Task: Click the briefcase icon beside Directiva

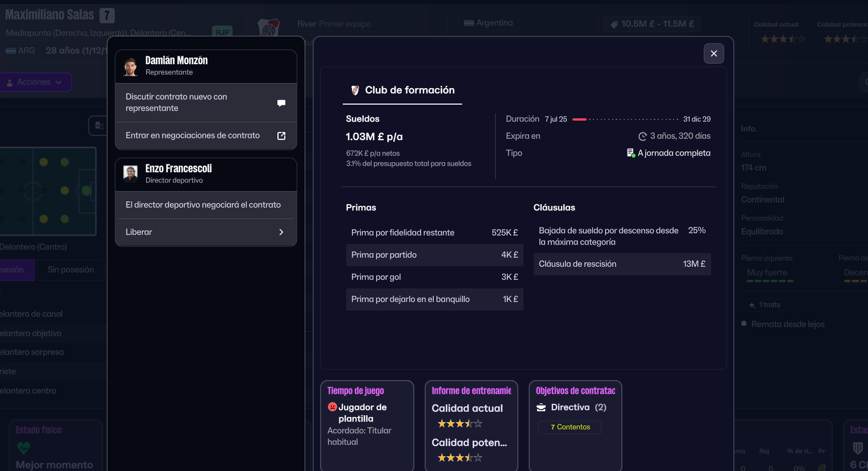Action: 541,407
